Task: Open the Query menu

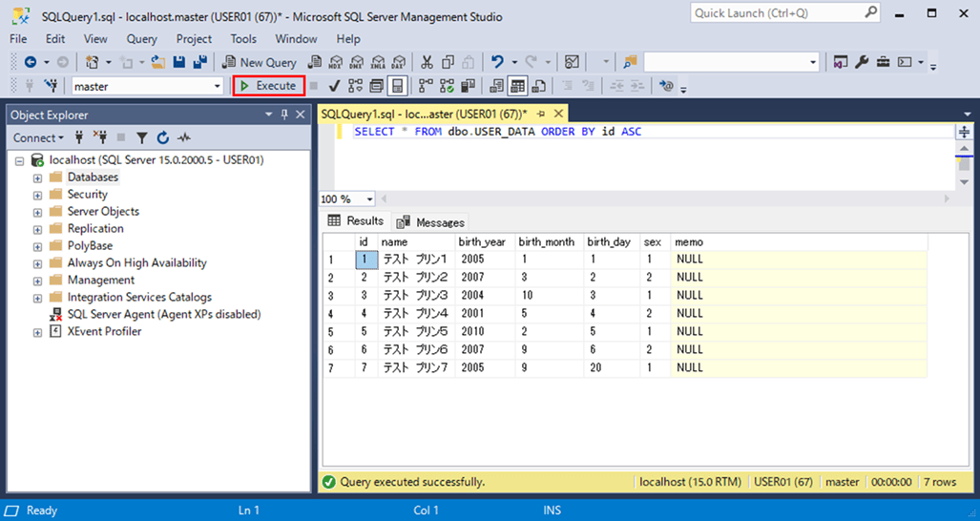Action: (x=141, y=39)
